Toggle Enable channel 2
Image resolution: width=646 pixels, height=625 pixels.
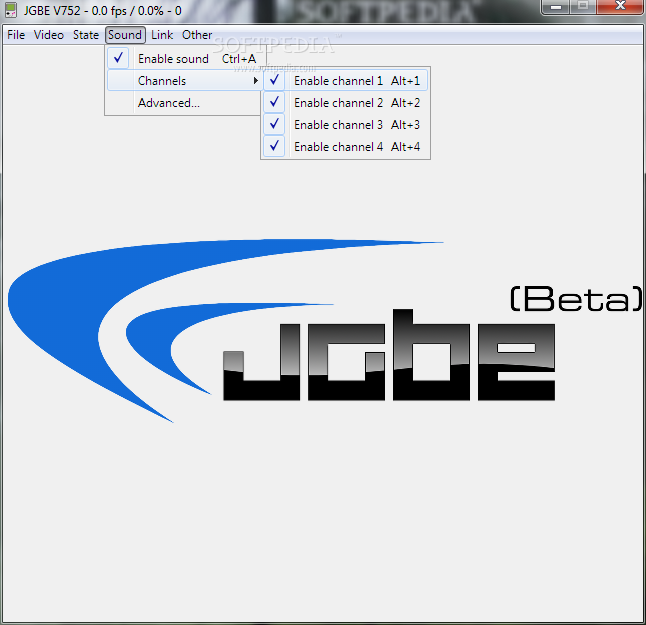tap(345, 103)
